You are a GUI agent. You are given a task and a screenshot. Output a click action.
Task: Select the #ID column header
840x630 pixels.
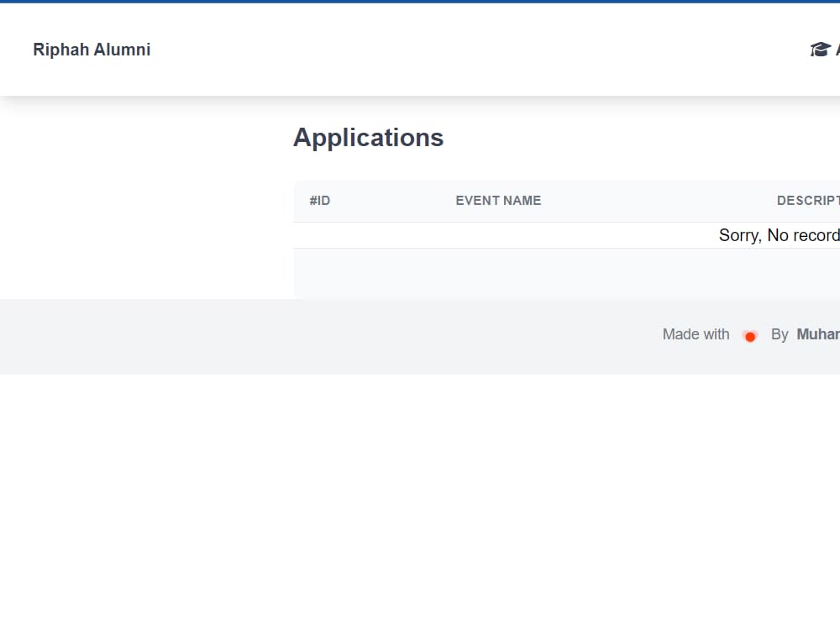pyautogui.click(x=320, y=201)
